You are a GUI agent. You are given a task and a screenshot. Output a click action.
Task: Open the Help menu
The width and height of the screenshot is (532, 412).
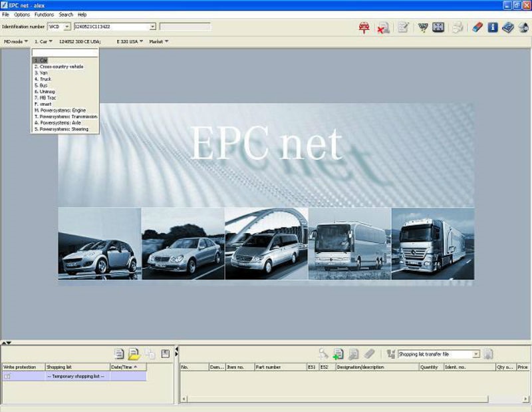(82, 15)
